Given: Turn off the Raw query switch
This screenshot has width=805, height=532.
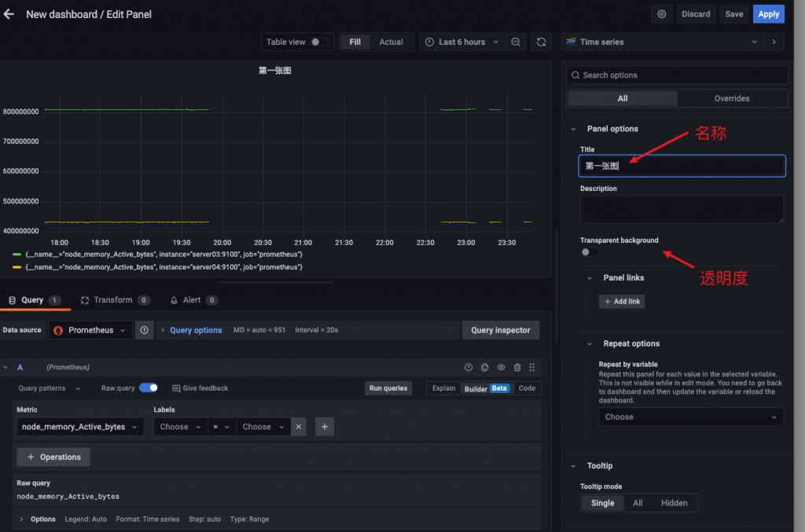Looking at the screenshot, I should pos(149,388).
